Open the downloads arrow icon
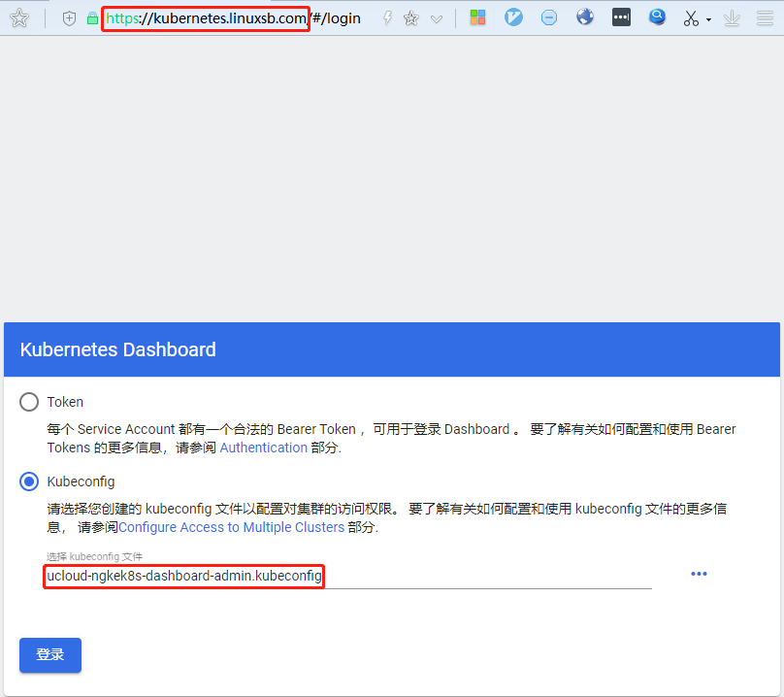Image resolution: width=784 pixels, height=697 pixels. (x=732, y=18)
